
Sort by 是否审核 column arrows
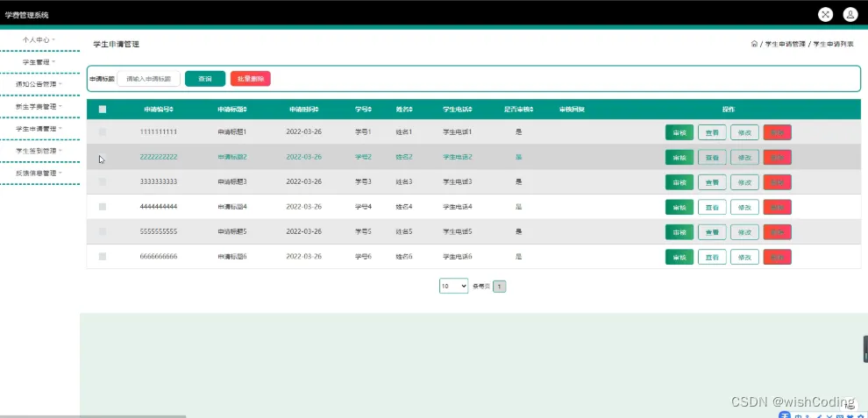(x=531, y=110)
